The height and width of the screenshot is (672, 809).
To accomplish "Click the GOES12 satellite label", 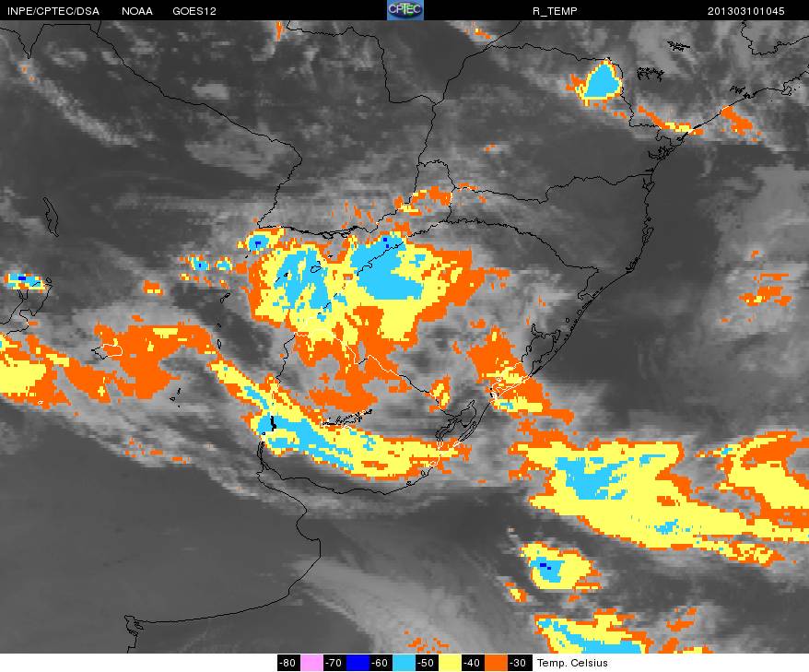I will tap(194, 11).
